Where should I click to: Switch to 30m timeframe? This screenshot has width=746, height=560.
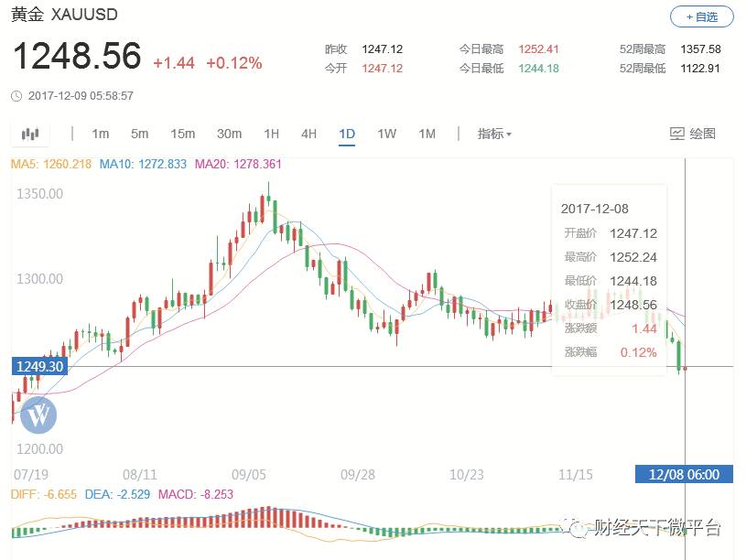click(x=229, y=134)
